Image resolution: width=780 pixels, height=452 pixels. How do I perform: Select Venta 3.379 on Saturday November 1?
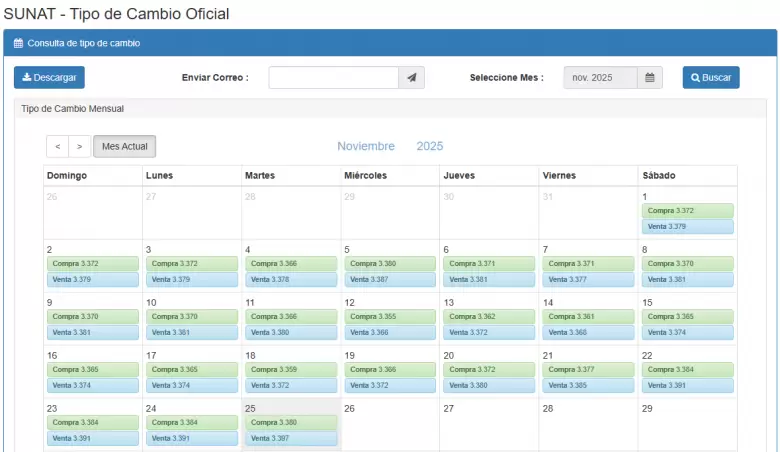tap(688, 227)
